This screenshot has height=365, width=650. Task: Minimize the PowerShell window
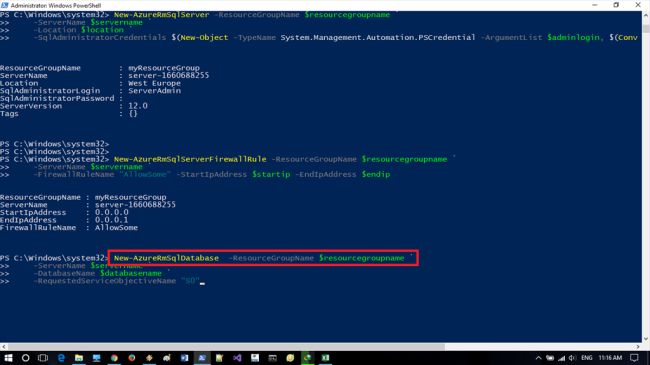tap(595, 5)
